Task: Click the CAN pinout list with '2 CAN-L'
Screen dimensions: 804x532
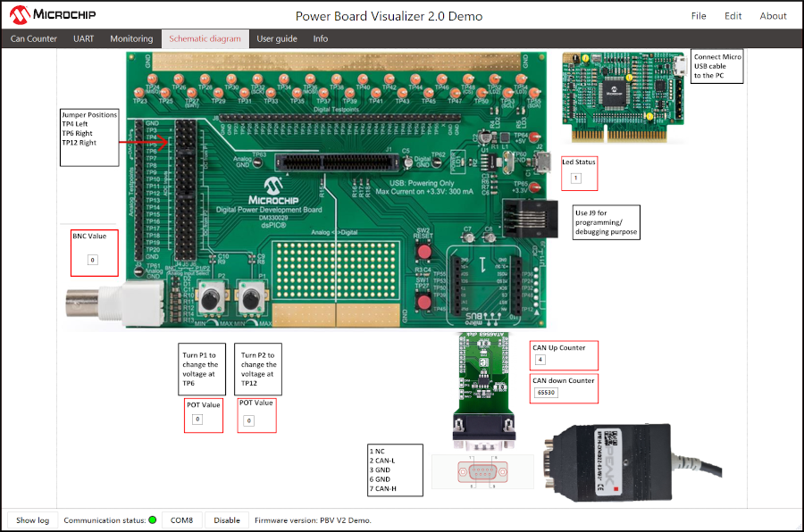Action: 396,470
